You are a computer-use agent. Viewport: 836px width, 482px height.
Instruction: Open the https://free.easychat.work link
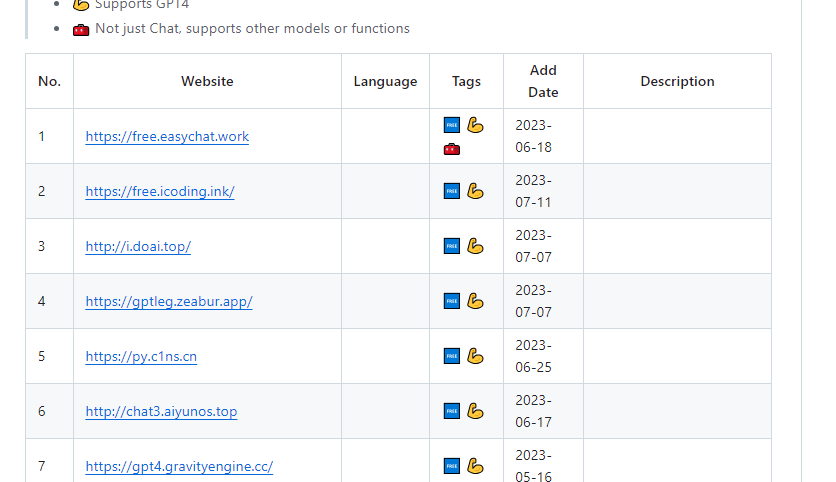(167, 137)
